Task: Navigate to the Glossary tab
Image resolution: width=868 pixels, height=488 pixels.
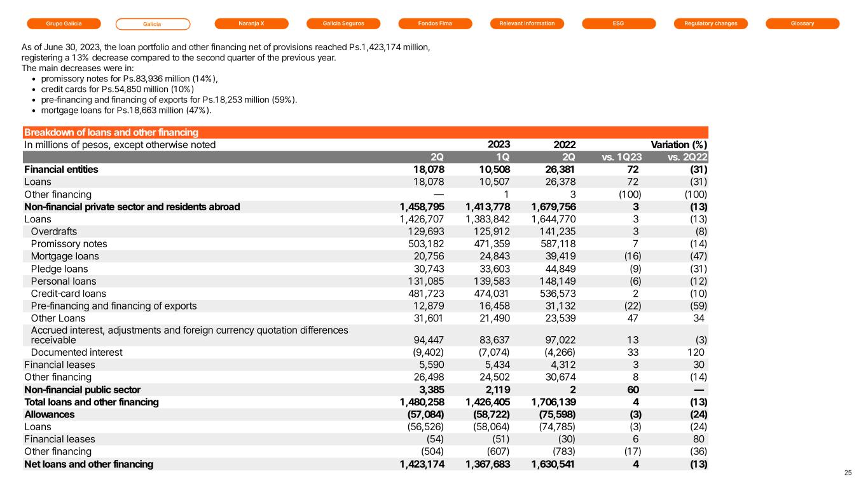Action: pos(803,24)
